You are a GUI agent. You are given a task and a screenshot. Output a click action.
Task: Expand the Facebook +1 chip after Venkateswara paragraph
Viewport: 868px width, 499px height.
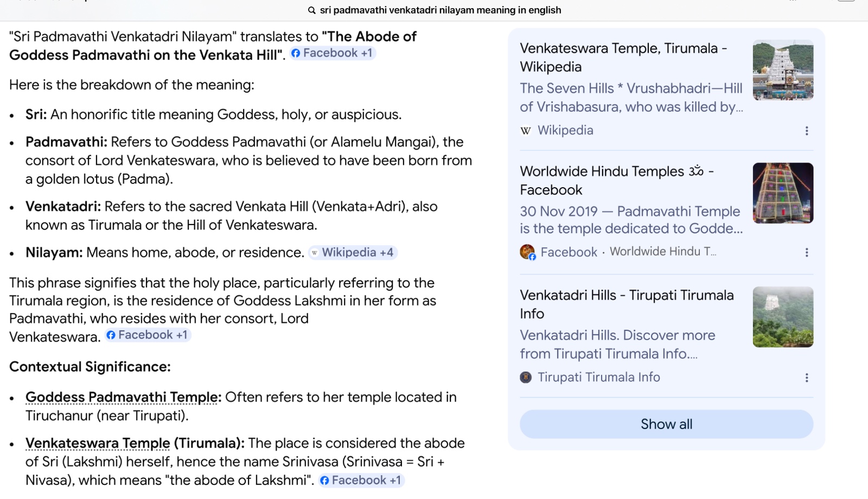coord(148,335)
